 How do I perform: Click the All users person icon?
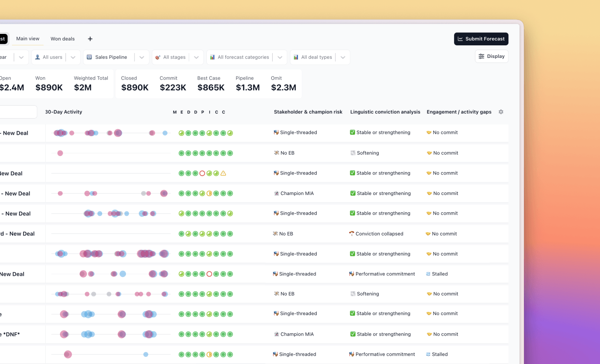[37, 57]
